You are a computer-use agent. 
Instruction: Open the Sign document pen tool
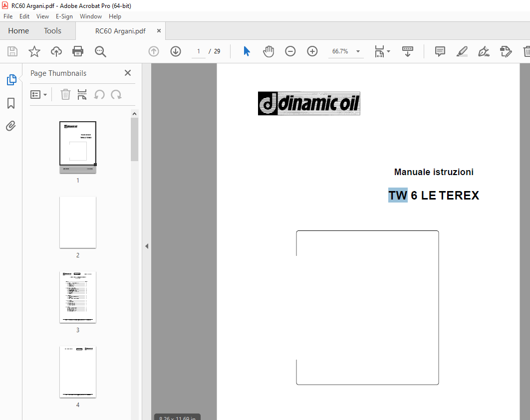(484, 51)
